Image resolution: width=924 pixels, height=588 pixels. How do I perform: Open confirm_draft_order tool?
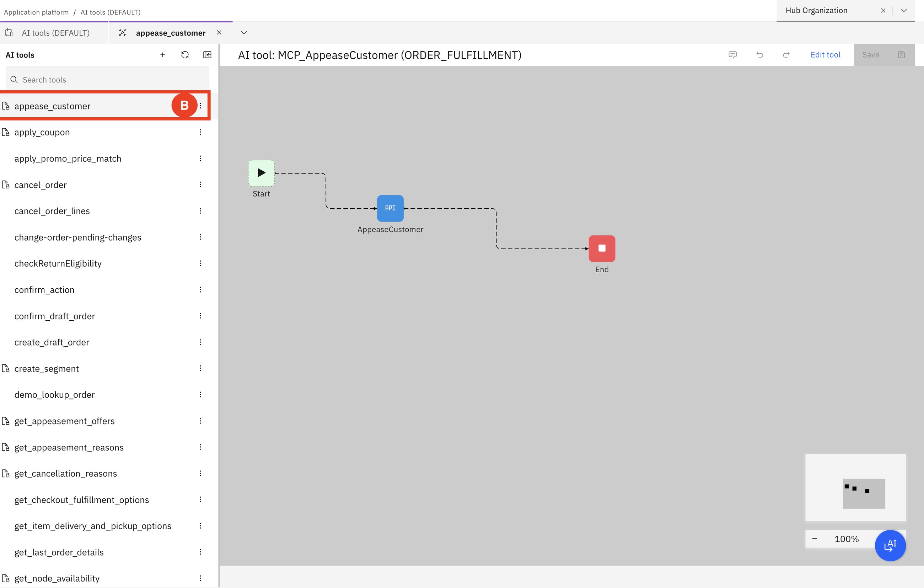54,316
